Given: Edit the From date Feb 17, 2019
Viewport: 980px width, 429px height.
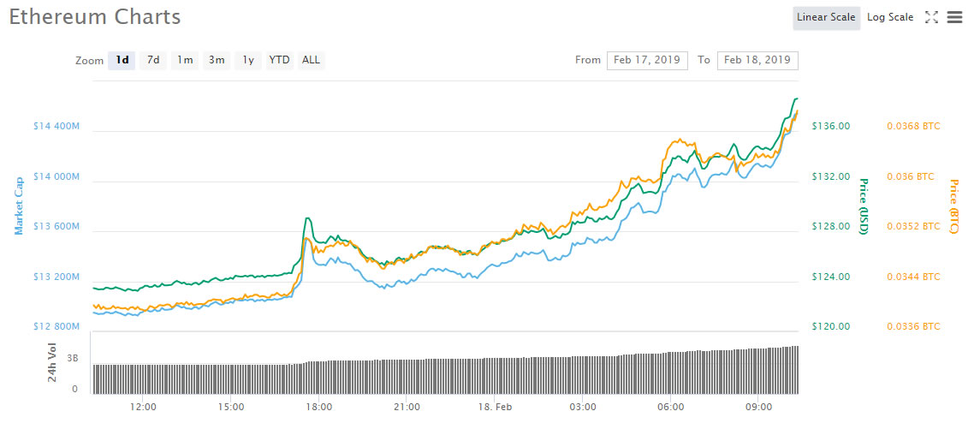Looking at the screenshot, I should [x=647, y=60].
